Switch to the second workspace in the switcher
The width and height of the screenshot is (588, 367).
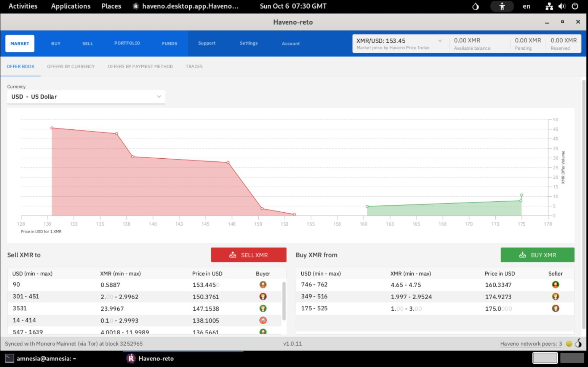click(572, 358)
